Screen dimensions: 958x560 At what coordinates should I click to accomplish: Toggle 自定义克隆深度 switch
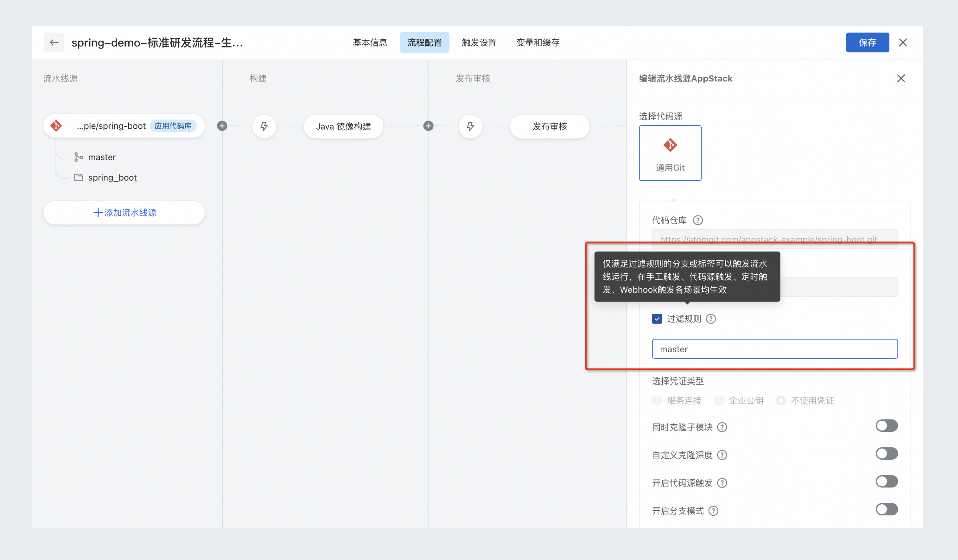tap(887, 453)
